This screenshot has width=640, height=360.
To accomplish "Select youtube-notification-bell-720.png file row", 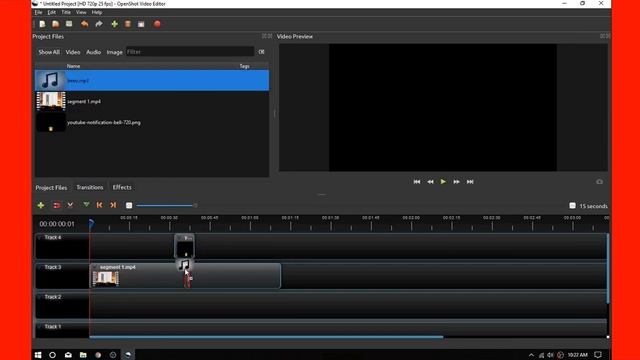I will click(x=152, y=122).
